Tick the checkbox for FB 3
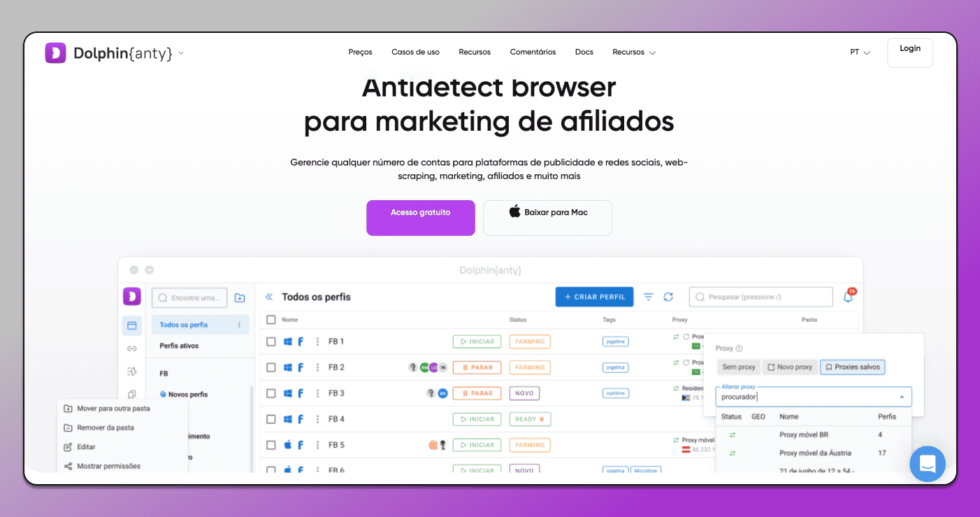The height and width of the screenshot is (517, 980). pos(271,393)
